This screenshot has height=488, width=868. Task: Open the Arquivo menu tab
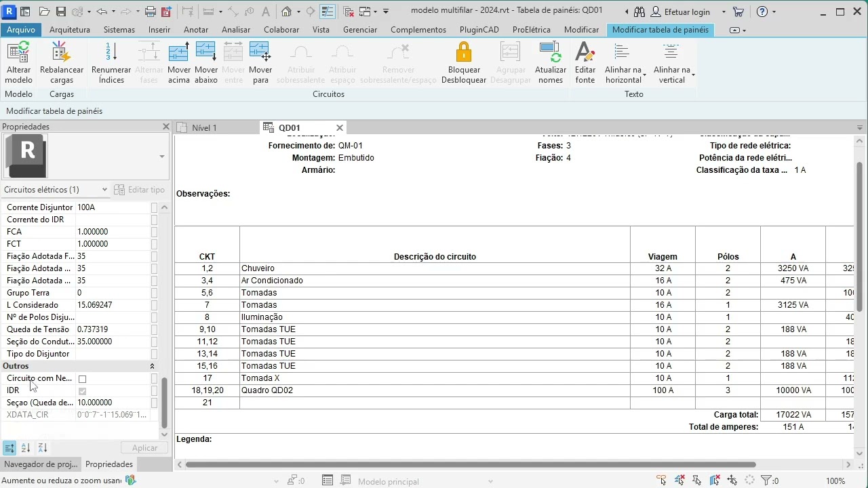21,30
